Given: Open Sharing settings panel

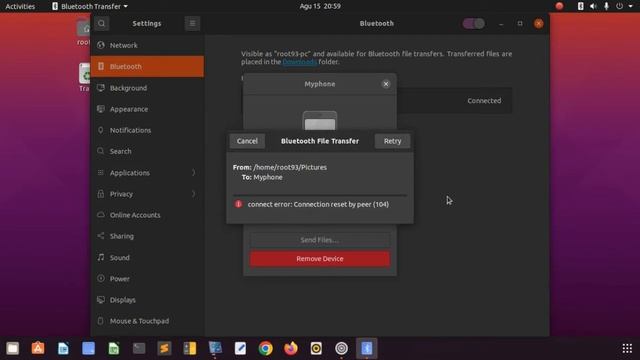Looking at the screenshot, I should [x=147, y=236].
